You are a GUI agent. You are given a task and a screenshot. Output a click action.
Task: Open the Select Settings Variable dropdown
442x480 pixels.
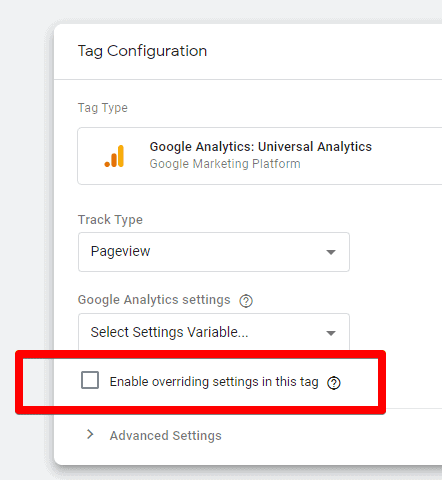pos(214,332)
